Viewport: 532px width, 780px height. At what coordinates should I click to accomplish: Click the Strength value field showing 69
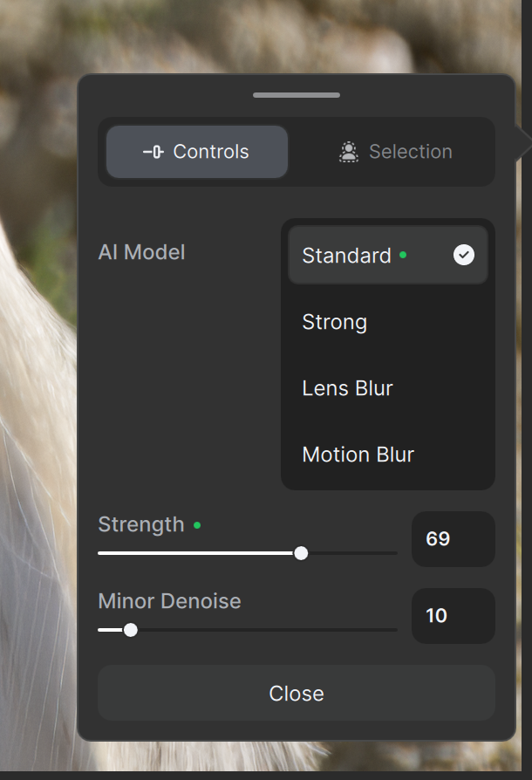point(454,538)
